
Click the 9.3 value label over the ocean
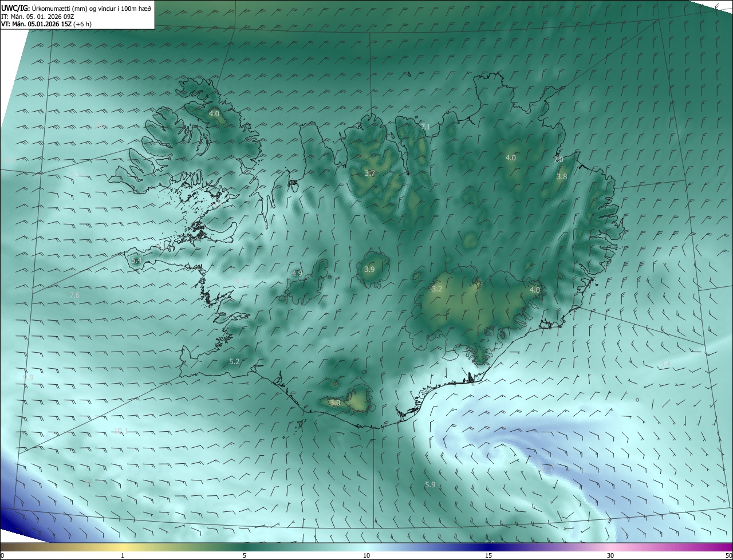click(76, 174)
